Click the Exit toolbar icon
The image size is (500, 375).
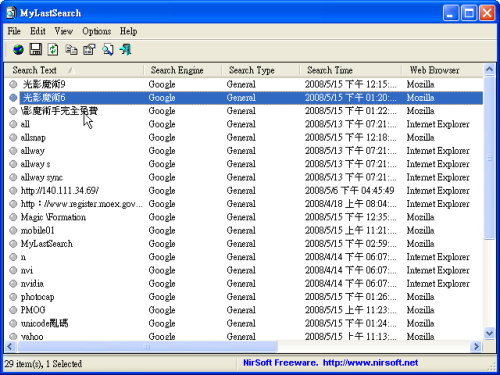tap(125, 50)
